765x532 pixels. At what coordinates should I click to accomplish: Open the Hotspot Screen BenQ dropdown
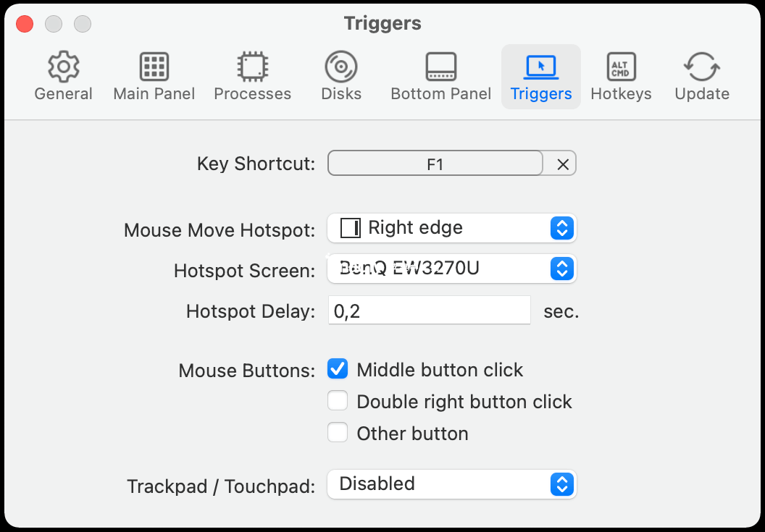point(452,269)
